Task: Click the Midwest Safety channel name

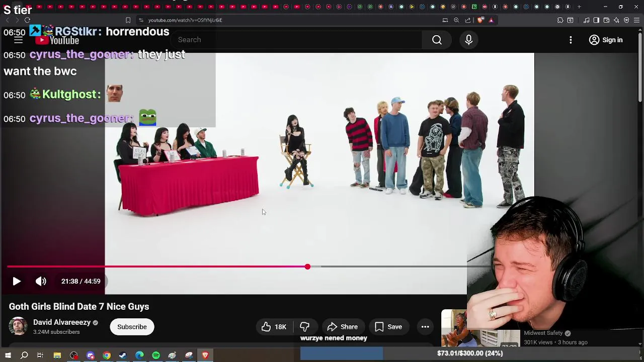Action: [x=543, y=333]
